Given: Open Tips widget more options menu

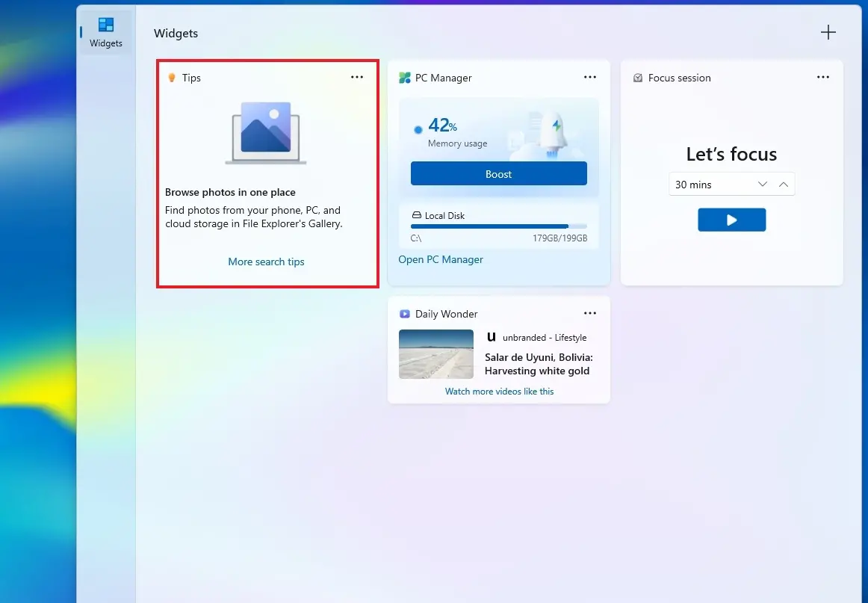Looking at the screenshot, I should (357, 77).
